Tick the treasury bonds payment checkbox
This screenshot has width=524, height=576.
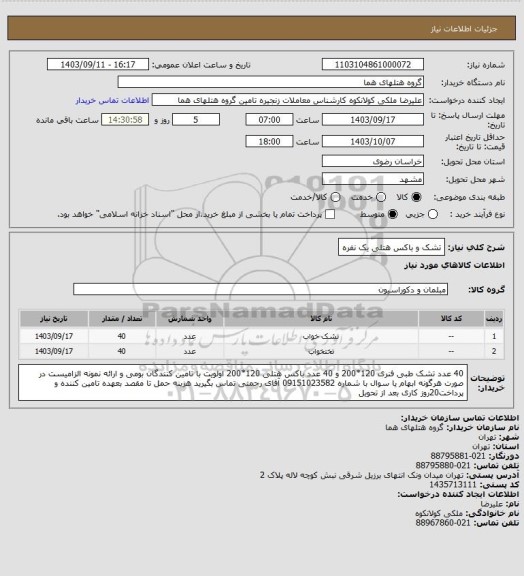point(330,214)
